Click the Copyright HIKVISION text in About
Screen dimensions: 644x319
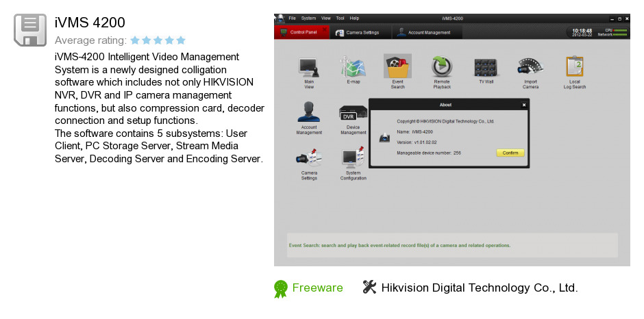point(445,122)
